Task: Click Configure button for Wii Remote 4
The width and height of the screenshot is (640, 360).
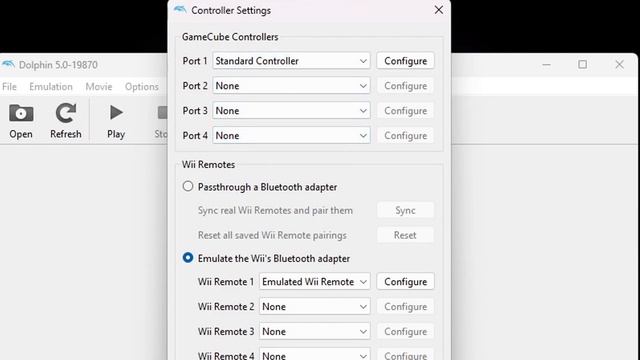Action: (405, 355)
